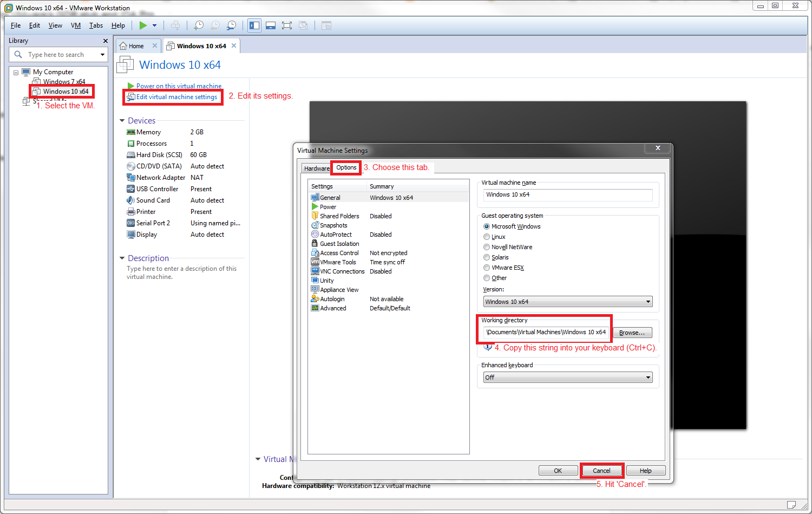The width and height of the screenshot is (812, 514).
Task: Toggle the thumbnail bar toolbar icon
Action: coord(271,25)
